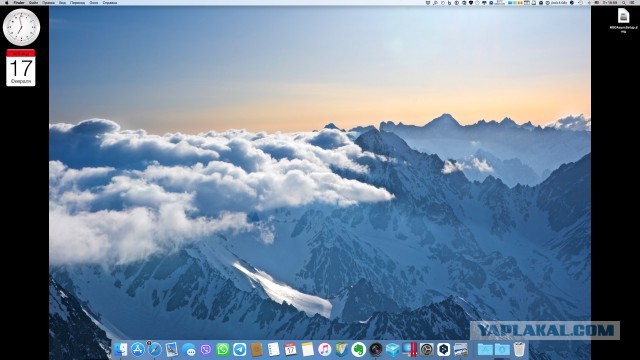Viewport: 640px width, 360px height.
Task: Open Calendar icon showing 17 in Dock
Action: tap(291, 349)
